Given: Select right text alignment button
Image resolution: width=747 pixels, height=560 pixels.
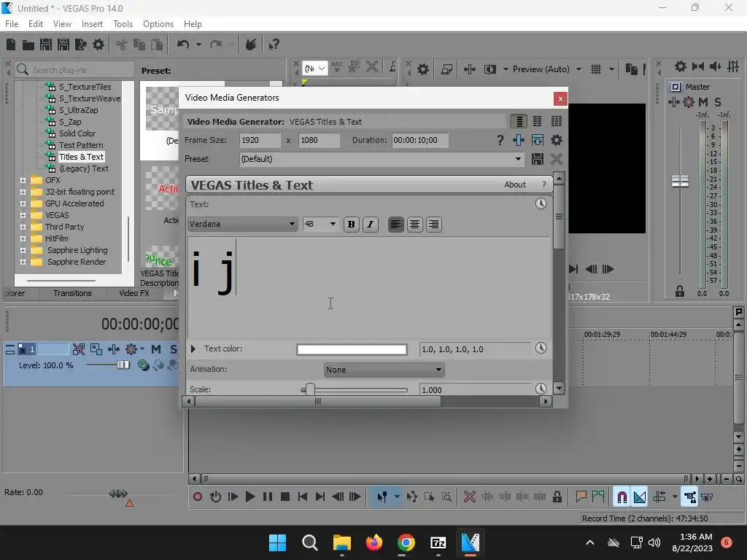Looking at the screenshot, I should (433, 225).
